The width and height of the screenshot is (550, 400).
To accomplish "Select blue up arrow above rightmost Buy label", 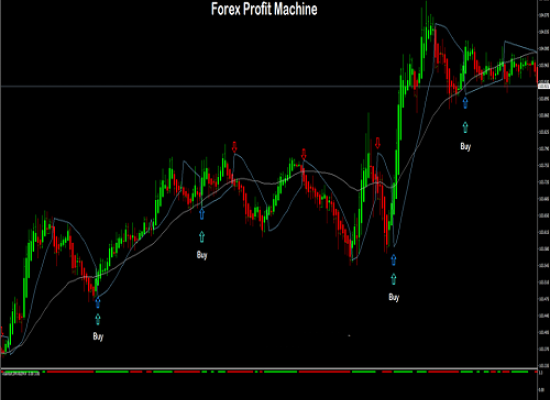I will point(465,103).
